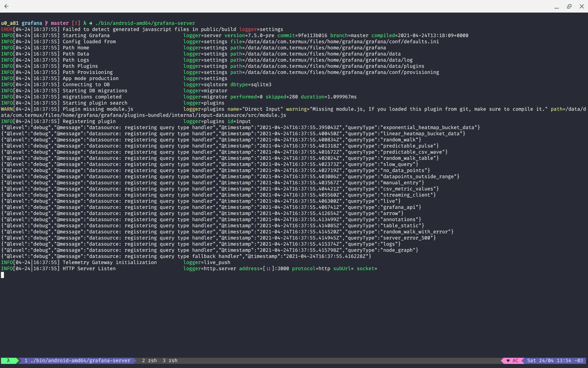Click the clock showing Sat 24/04 13:54
This screenshot has height=368, width=588.
pyautogui.click(x=554, y=361)
